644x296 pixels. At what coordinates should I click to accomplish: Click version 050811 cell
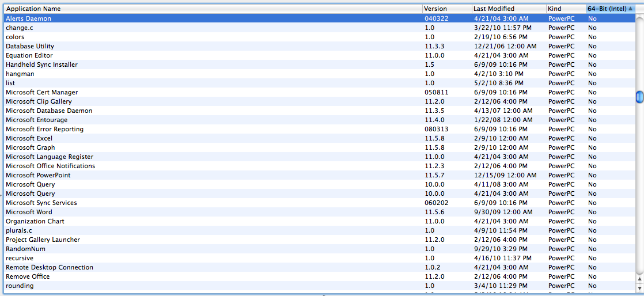coord(436,92)
